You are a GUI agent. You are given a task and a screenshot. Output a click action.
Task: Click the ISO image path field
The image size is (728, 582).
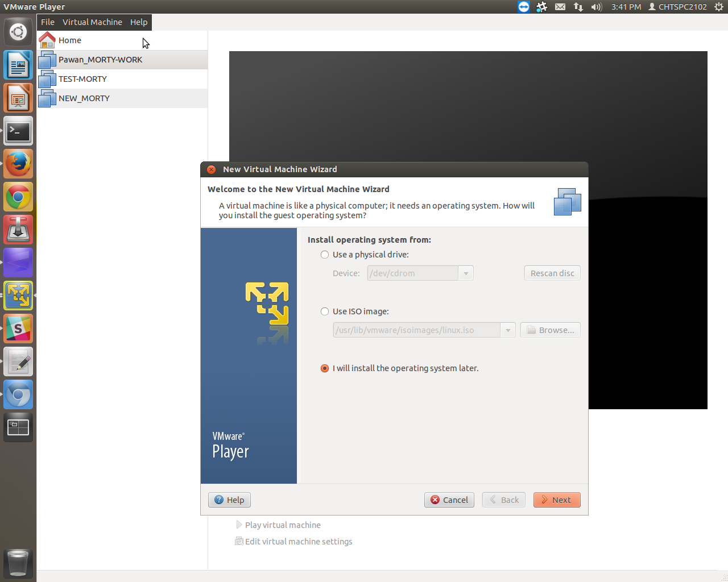tap(416, 330)
